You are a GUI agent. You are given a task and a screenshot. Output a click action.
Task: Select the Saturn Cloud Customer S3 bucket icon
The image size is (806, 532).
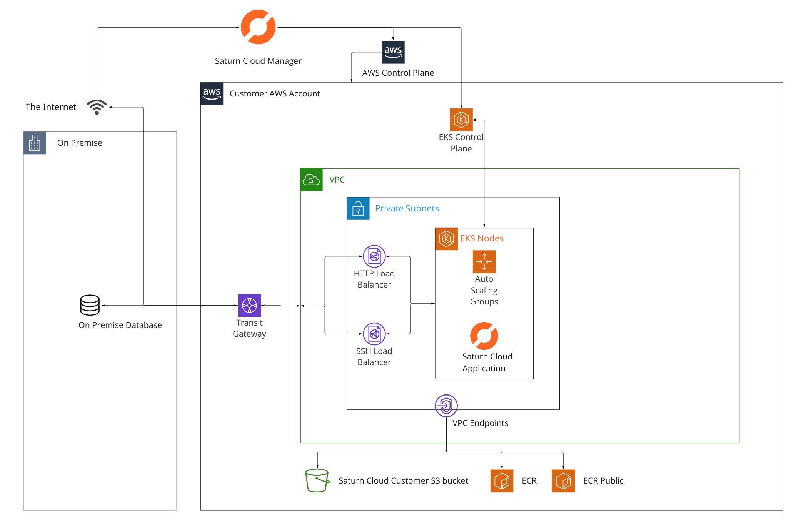pyautogui.click(x=317, y=480)
